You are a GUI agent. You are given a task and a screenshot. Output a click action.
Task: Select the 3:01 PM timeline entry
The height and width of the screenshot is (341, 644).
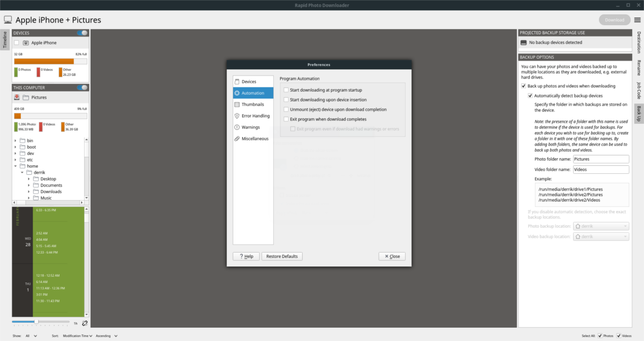42,294
